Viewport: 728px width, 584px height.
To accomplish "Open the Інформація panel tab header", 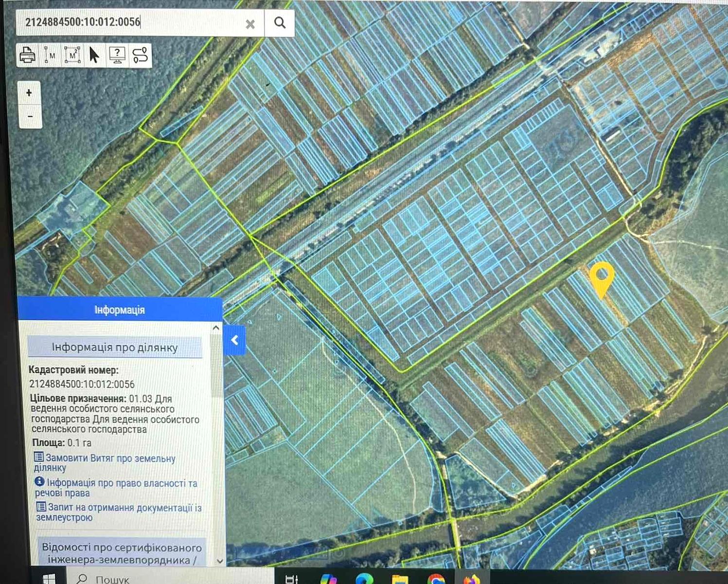I will pyautogui.click(x=120, y=310).
